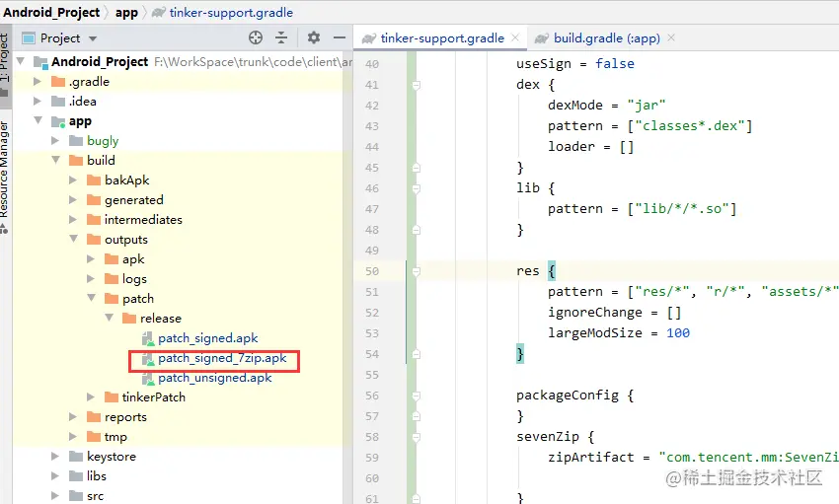Image resolution: width=839 pixels, height=504 pixels.
Task: Select the intermediates folder in tree
Action: (143, 220)
